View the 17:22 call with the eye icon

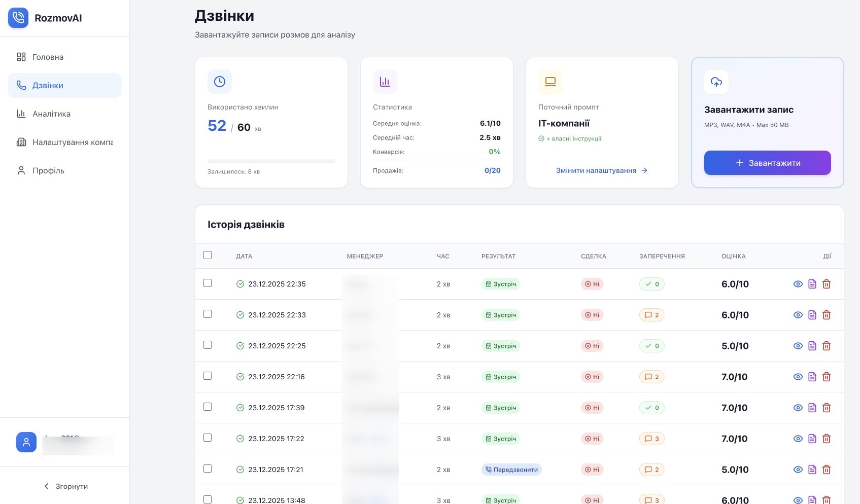798,439
